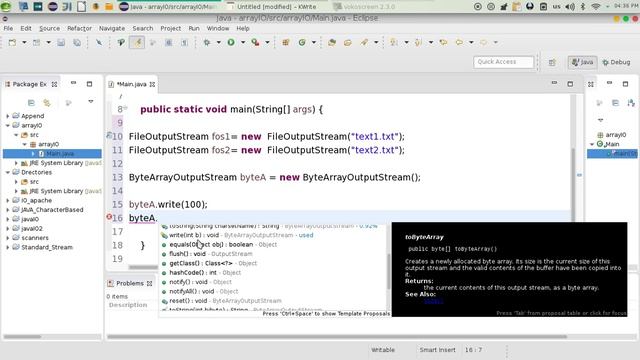Screen dimensions: 640x360
Task: Click the Save All toolbar icon
Action: click(77, 42)
